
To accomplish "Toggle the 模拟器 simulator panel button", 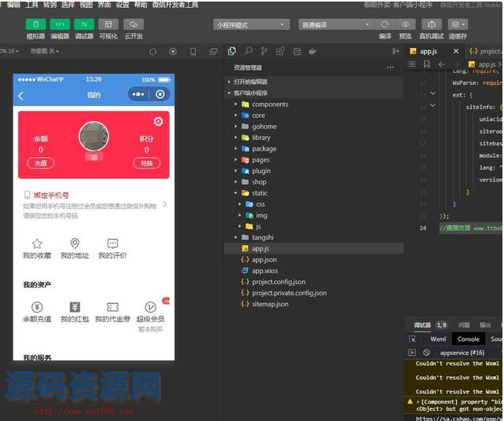I will pyautogui.click(x=35, y=25).
